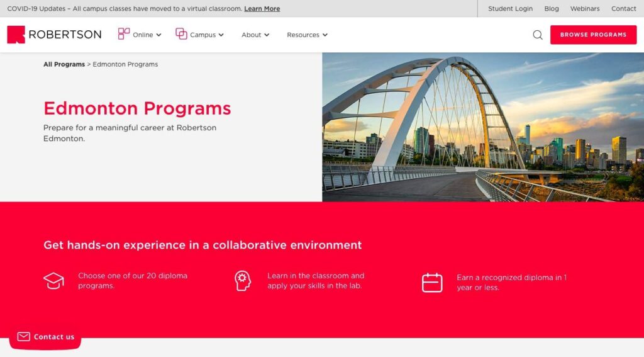The image size is (644, 357).
Task: Expand the Online dropdown chevron
Action: (158, 35)
